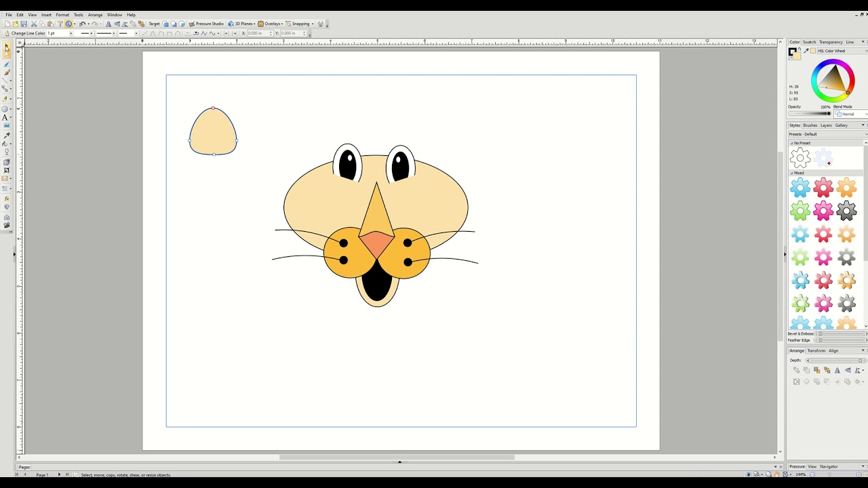Screen dimensions: 868x488
Task: Click the Bevel & Emboss slider
Action: [841, 333]
